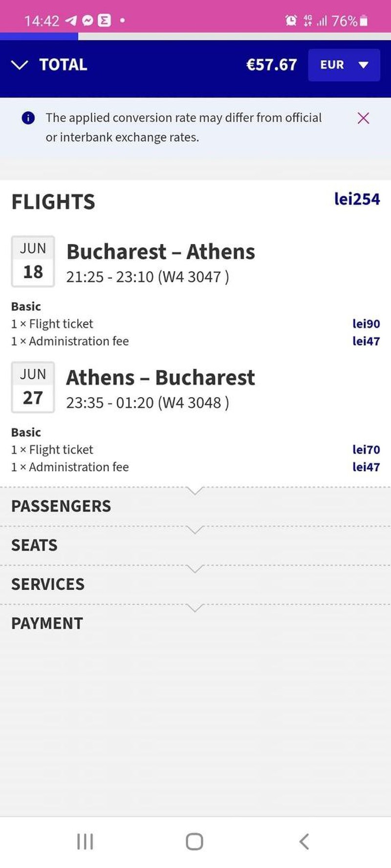Tap the Messenger notification icon
This screenshot has width=391, height=868.
[88, 21]
